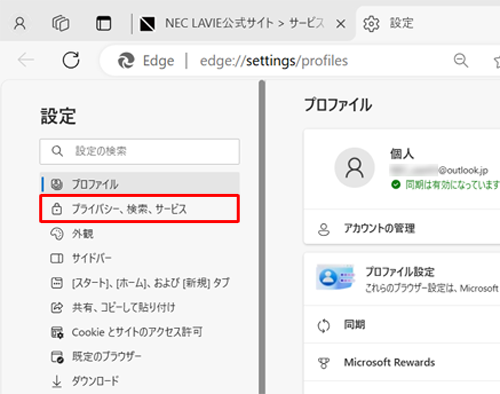
Task: Click the profile avatar picture
Action: pyautogui.click(x=354, y=168)
